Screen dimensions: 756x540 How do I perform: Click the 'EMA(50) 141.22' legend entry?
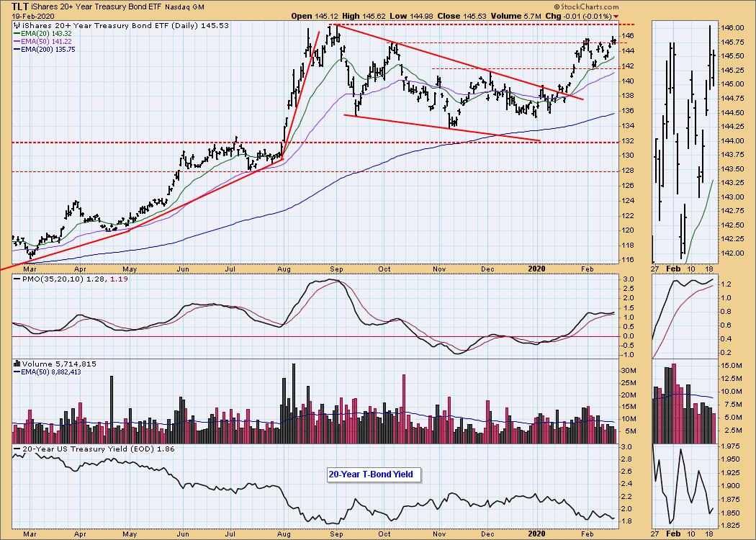click(x=47, y=42)
